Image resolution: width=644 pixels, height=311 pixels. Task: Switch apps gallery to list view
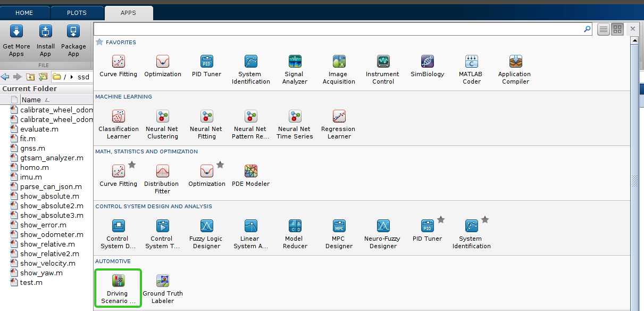click(x=604, y=29)
